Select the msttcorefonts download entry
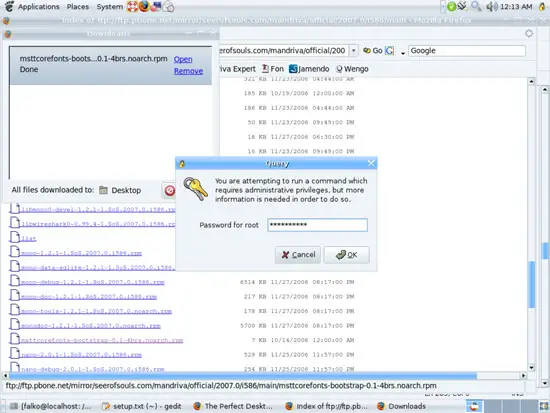The width and height of the screenshot is (550, 413). click(x=111, y=66)
